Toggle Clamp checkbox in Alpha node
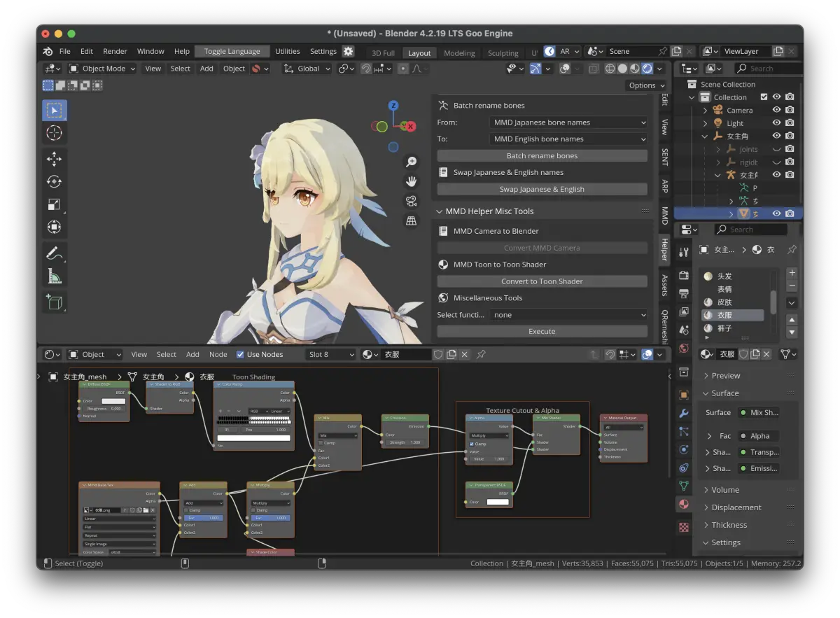Image resolution: width=840 pixels, height=618 pixels. (x=472, y=444)
